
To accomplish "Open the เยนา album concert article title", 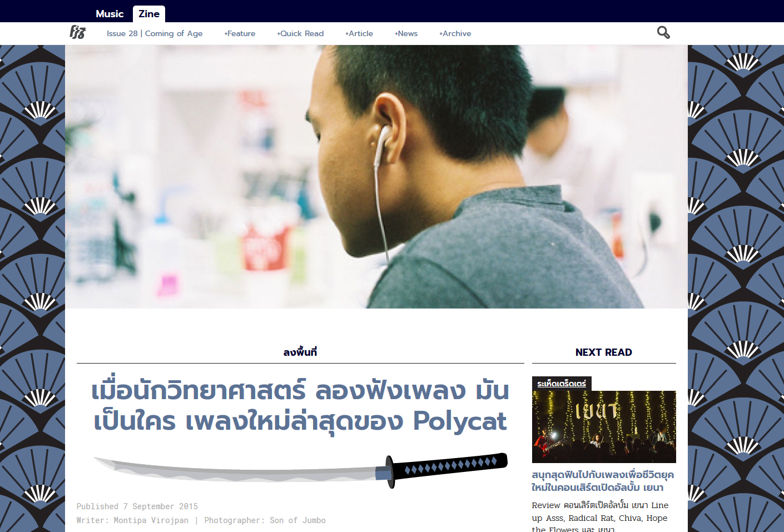I will [x=603, y=481].
